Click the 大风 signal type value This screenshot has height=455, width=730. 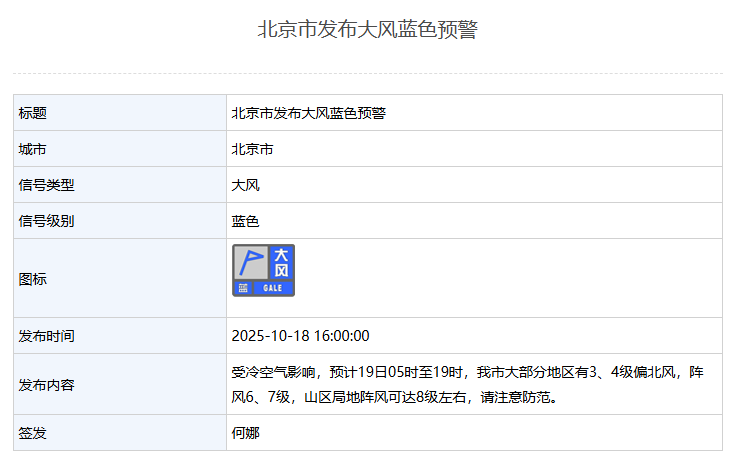pos(245,185)
